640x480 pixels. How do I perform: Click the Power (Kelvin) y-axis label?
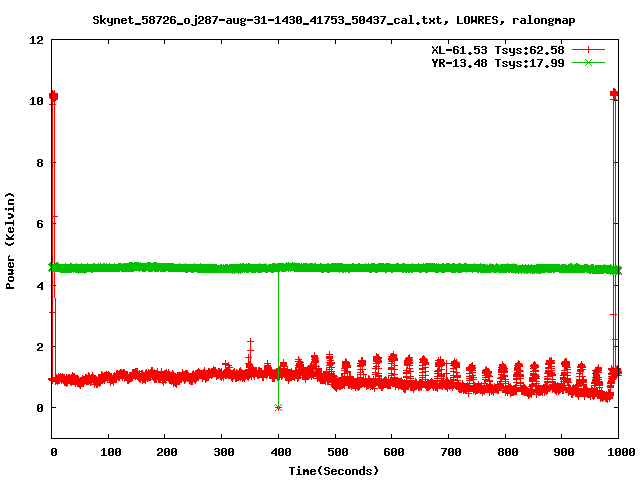pos(10,241)
